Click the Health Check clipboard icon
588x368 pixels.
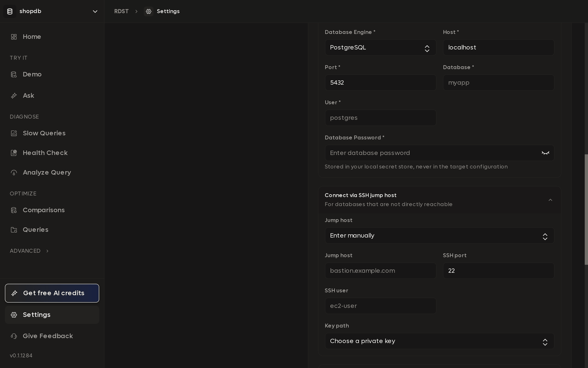(x=14, y=153)
